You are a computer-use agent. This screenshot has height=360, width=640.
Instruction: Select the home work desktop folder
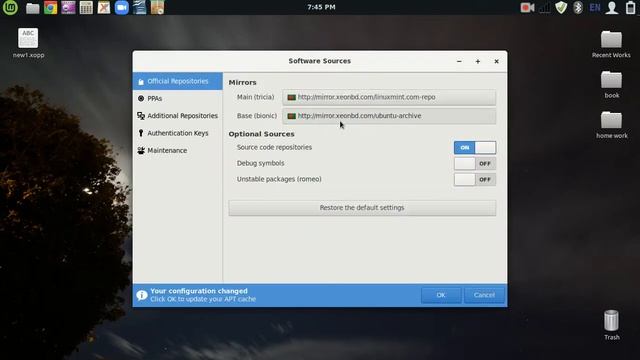tap(611, 125)
